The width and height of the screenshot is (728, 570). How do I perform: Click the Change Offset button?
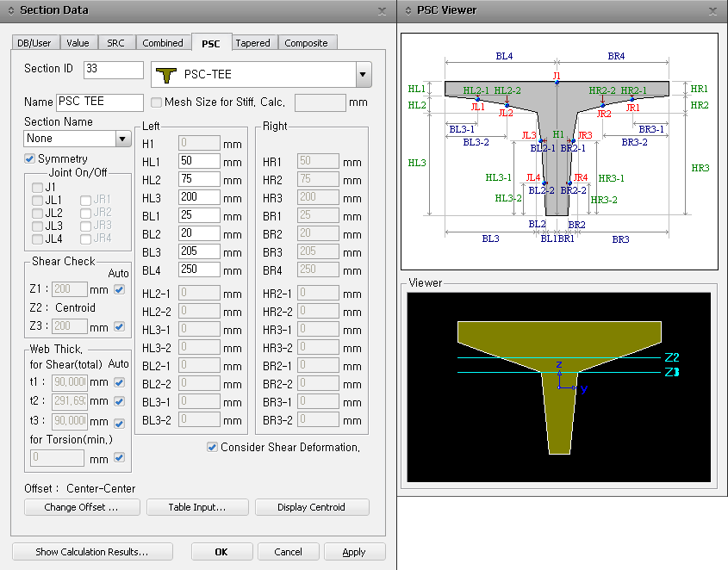[82, 507]
